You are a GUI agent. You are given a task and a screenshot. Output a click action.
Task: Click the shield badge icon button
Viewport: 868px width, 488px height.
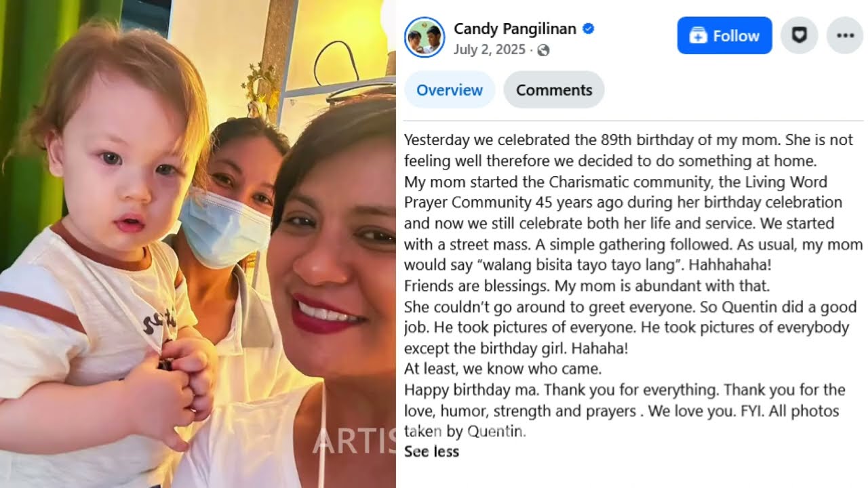coord(800,35)
